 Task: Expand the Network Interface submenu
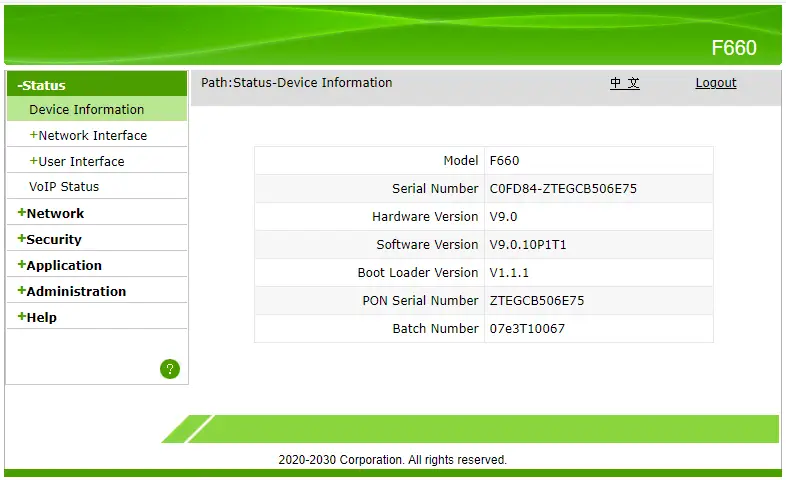pyautogui.click(x=91, y=136)
